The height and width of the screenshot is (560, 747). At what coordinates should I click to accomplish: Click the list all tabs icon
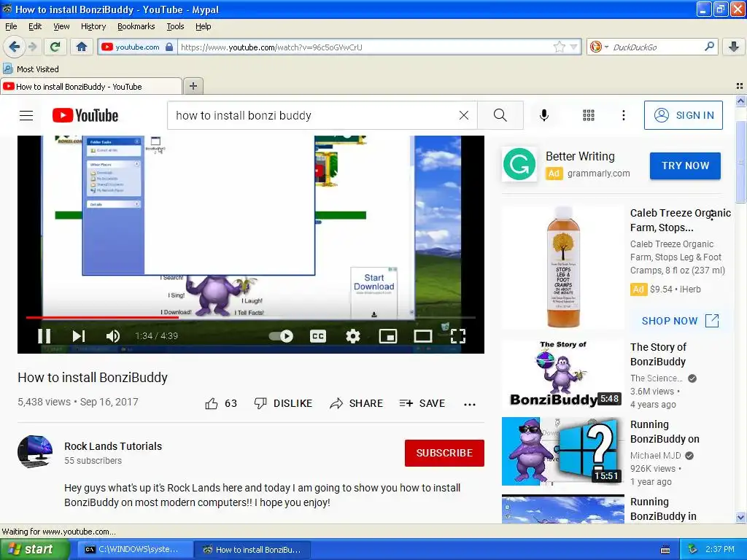coord(740,86)
